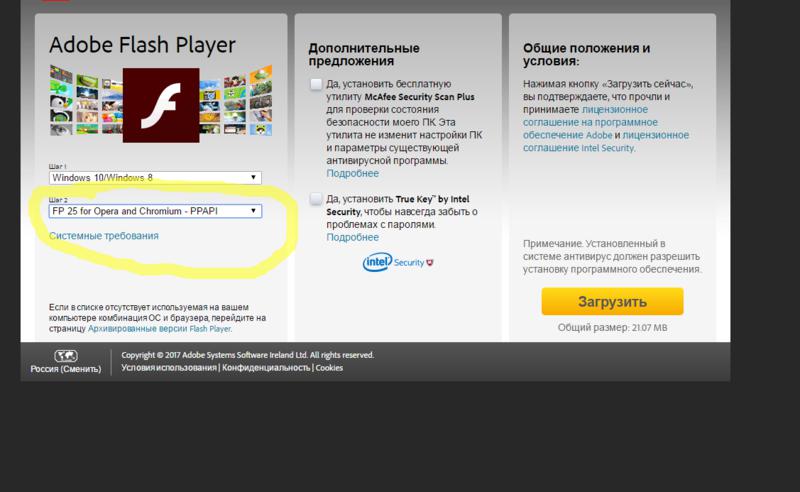
Task: Click right thumbnail collage beside Flash logo
Action: [236, 101]
